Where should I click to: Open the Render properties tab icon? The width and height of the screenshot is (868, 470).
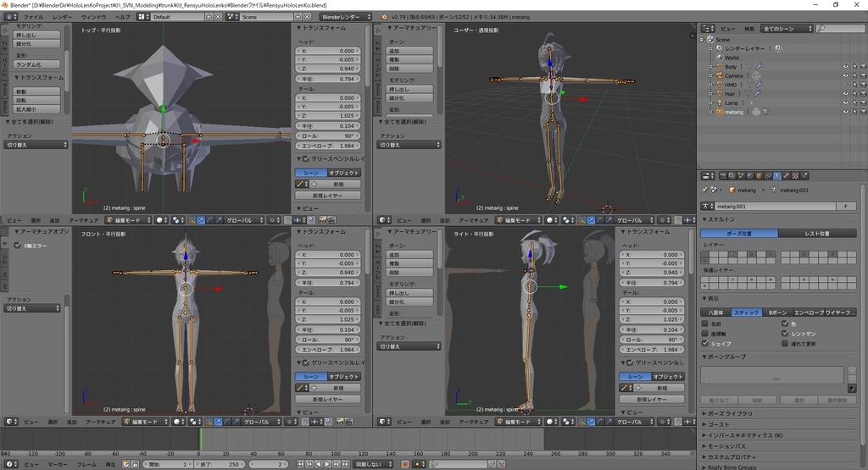(x=723, y=176)
